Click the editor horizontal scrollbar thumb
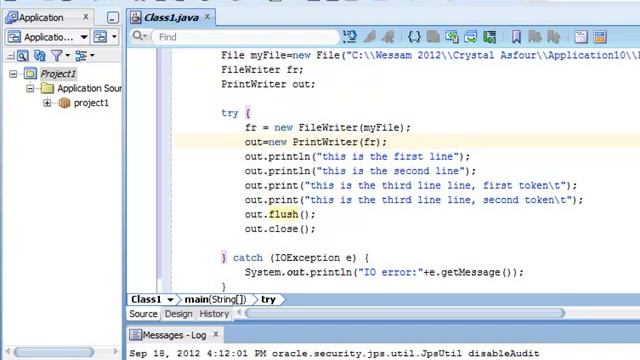This screenshot has height=360, width=640. [x=405, y=313]
